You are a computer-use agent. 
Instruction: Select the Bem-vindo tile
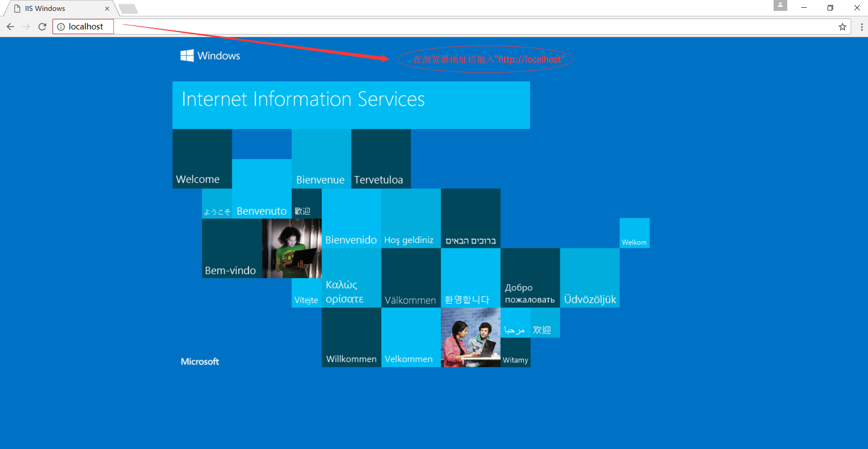click(x=232, y=249)
